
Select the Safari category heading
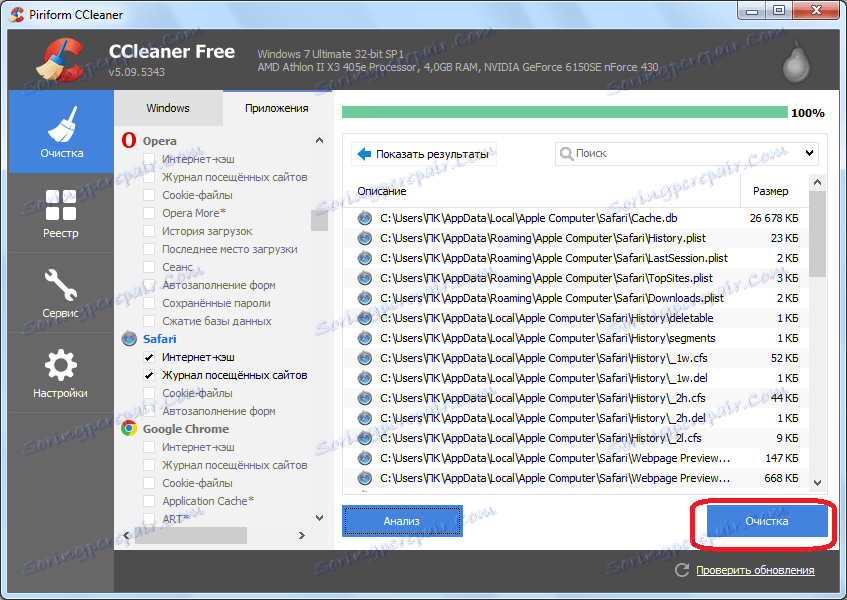coord(159,339)
